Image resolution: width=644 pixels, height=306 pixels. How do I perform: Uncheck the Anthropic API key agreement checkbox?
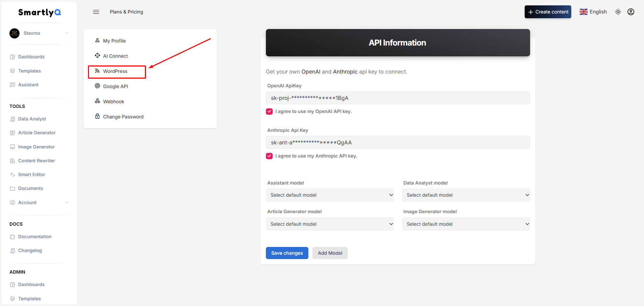click(269, 156)
